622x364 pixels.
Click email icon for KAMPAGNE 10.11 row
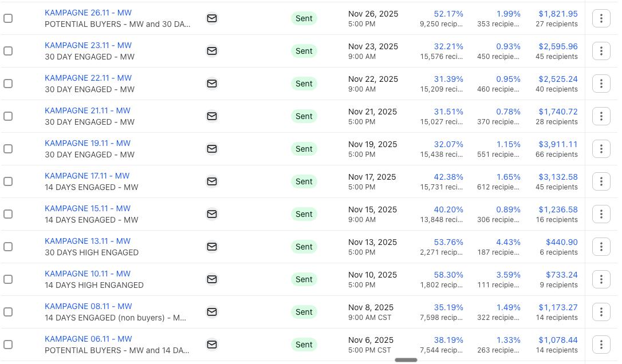(x=212, y=279)
